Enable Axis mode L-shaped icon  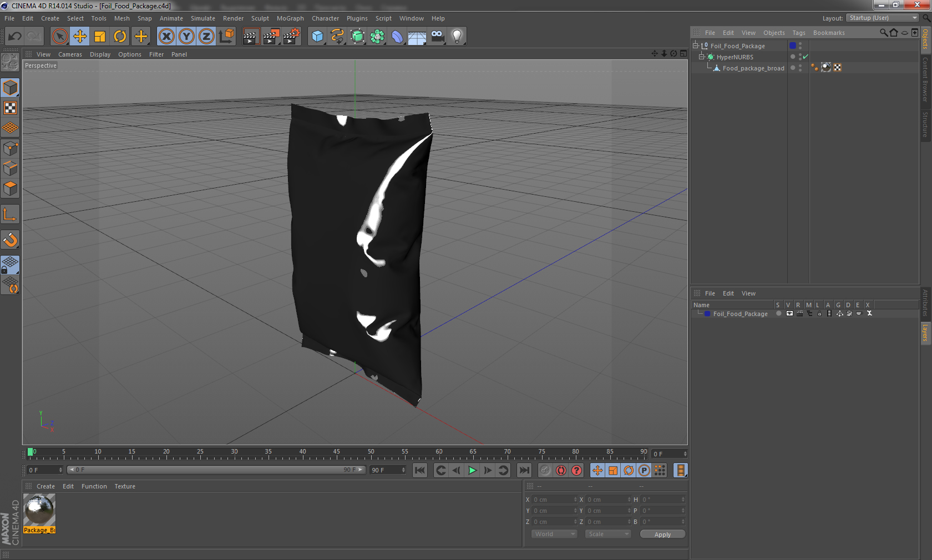click(10, 214)
